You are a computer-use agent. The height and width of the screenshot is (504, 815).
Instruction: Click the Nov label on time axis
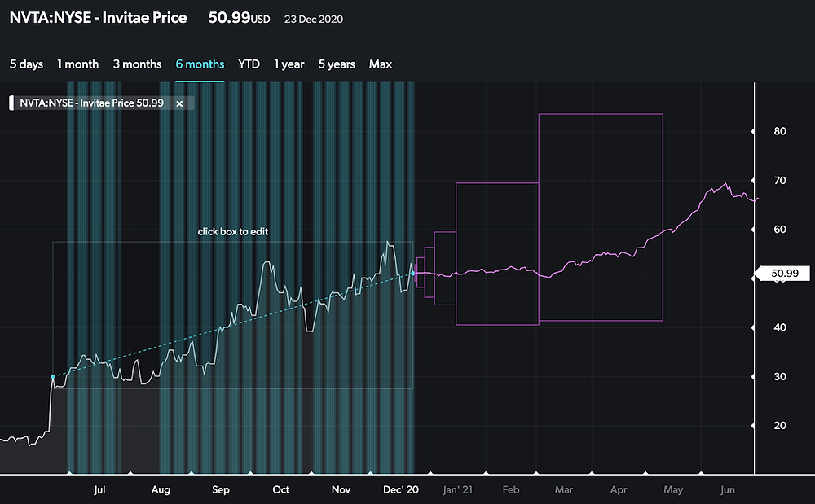tap(341, 489)
